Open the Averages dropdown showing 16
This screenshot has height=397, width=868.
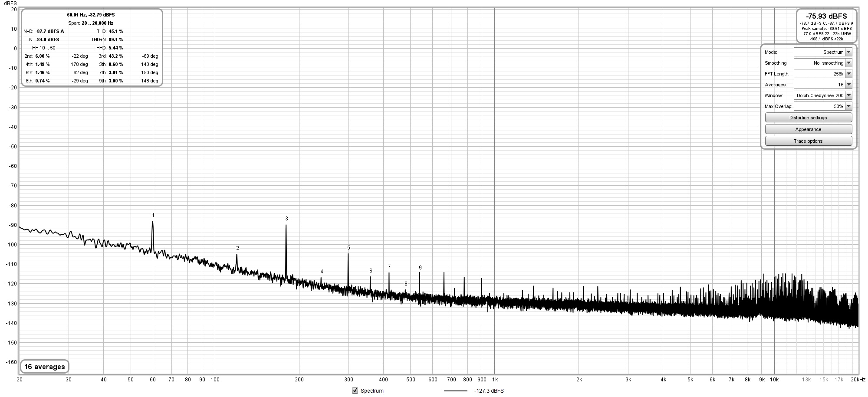tap(823, 85)
